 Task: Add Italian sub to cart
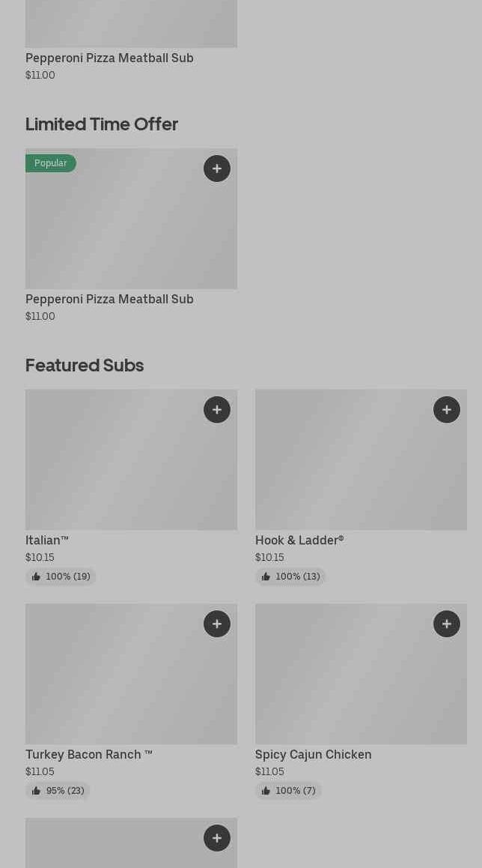click(x=217, y=410)
